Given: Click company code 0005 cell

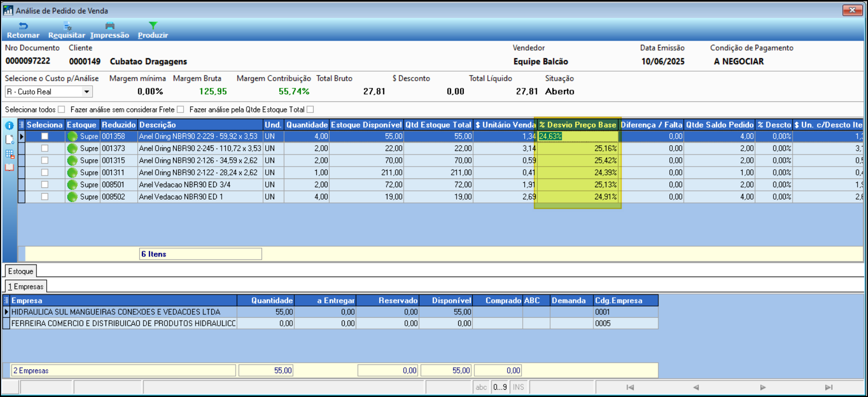Looking at the screenshot, I should coord(626,323).
